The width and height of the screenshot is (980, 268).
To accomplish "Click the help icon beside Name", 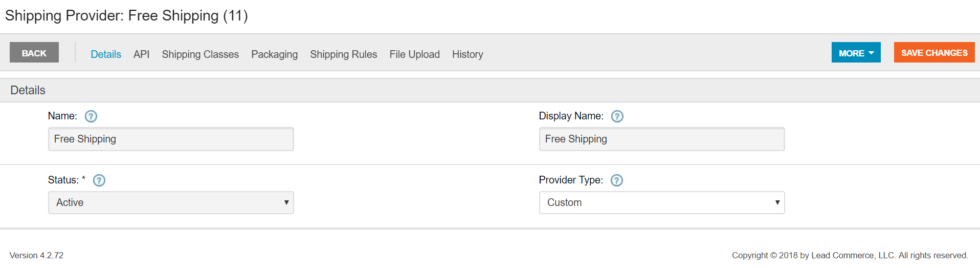I will 91,116.
